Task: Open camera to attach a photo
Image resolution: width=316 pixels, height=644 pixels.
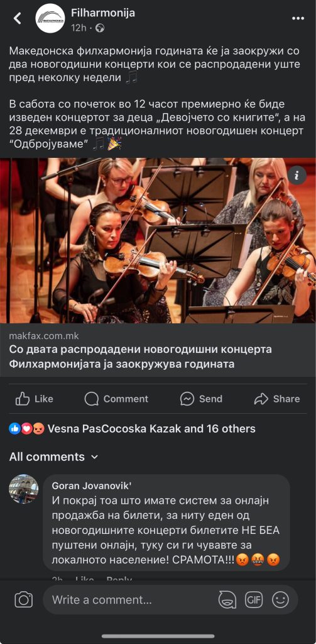Action: 24,599
